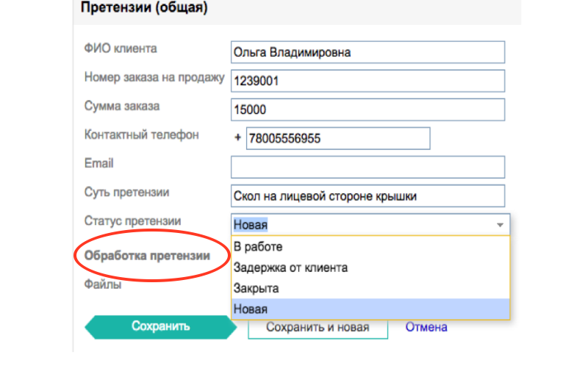Click the Суть претензии text field
The image size is (588, 366).
pyautogui.click(x=368, y=195)
